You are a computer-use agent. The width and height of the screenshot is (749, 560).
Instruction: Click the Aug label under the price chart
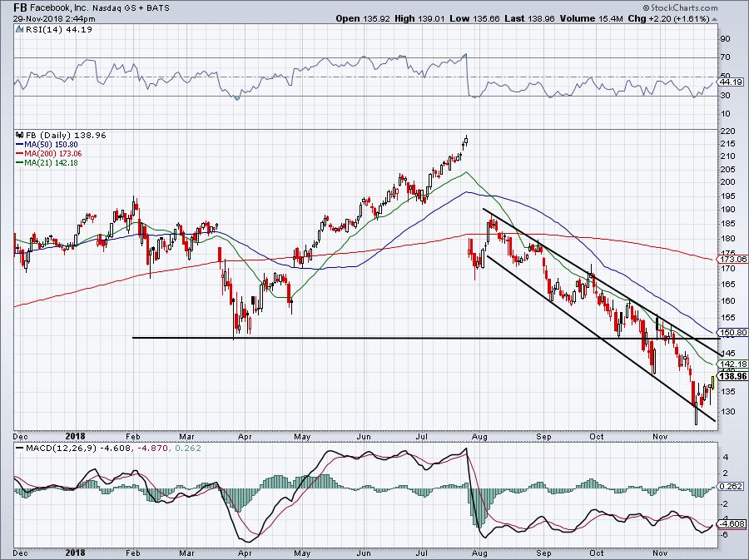point(479,436)
